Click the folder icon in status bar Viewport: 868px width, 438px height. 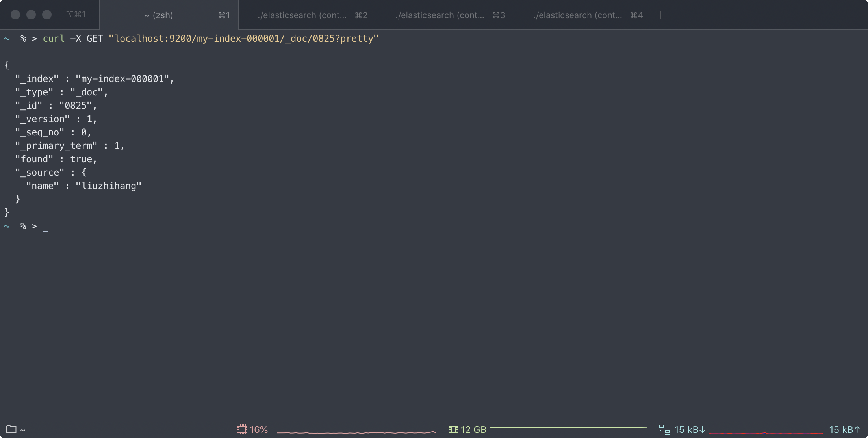11,429
